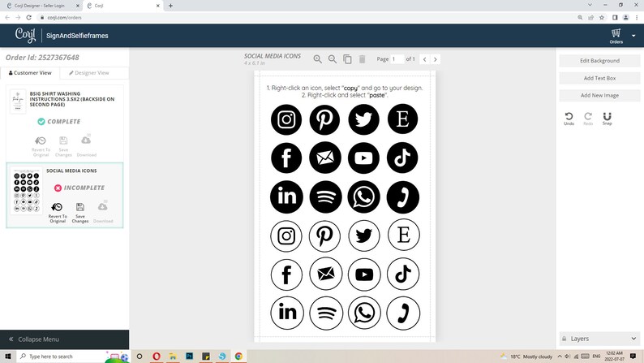Image resolution: width=644 pixels, height=363 pixels.
Task: Toggle the Snap magnet
Action: [x=607, y=119]
